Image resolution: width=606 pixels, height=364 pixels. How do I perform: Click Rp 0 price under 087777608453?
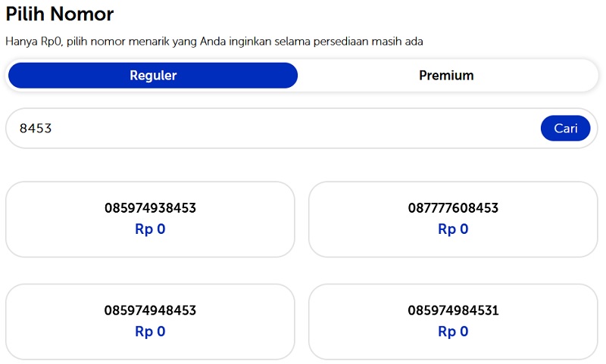(453, 229)
